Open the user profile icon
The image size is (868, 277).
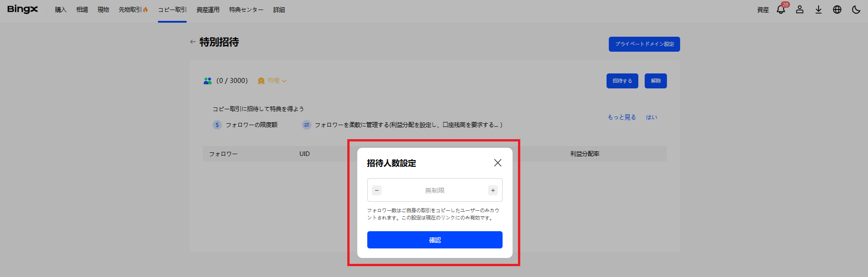coord(799,10)
